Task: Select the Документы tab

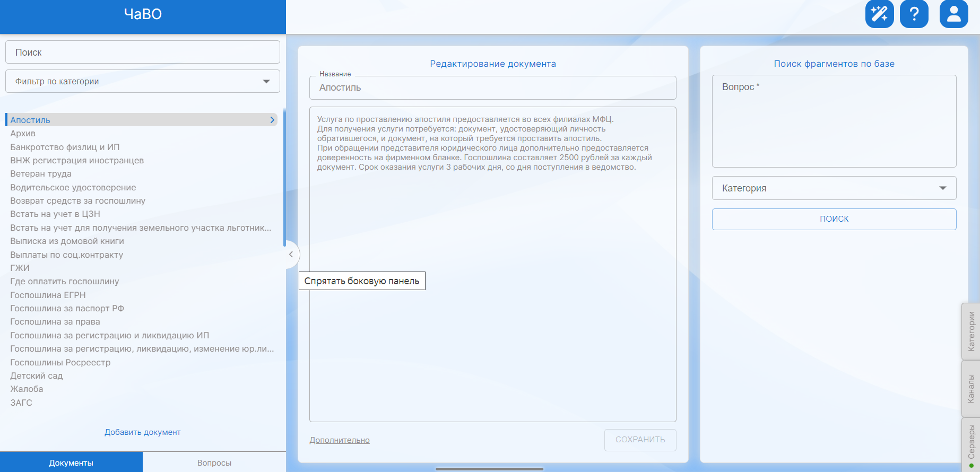Action: [71, 462]
